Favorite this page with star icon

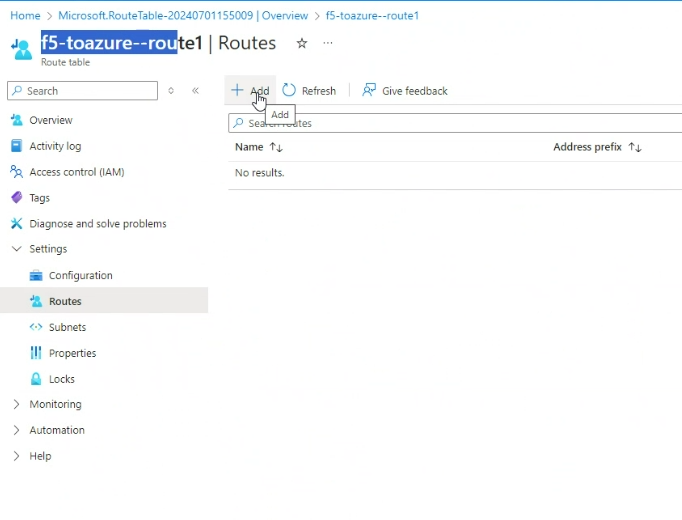tap(302, 43)
